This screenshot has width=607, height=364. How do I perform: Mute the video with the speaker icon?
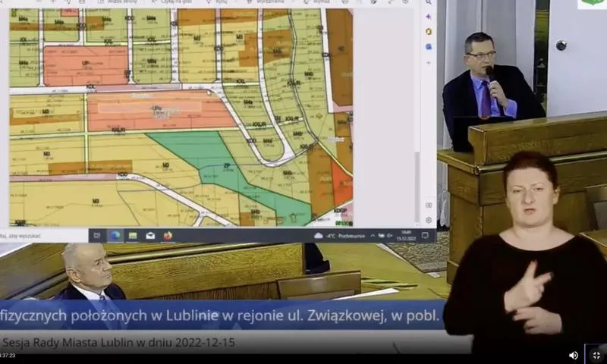tap(574, 355)
